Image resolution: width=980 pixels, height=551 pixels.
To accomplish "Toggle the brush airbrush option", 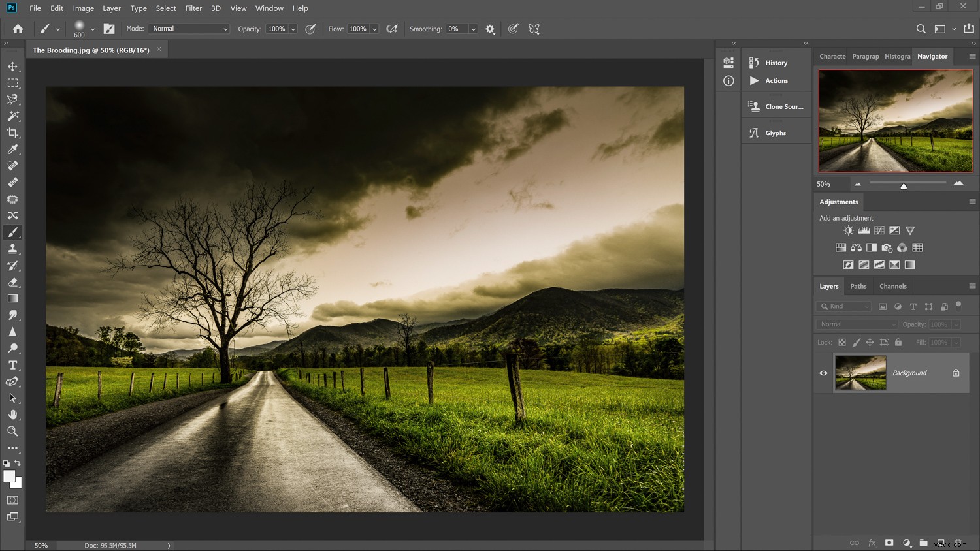I will click(x=391, y=29).
